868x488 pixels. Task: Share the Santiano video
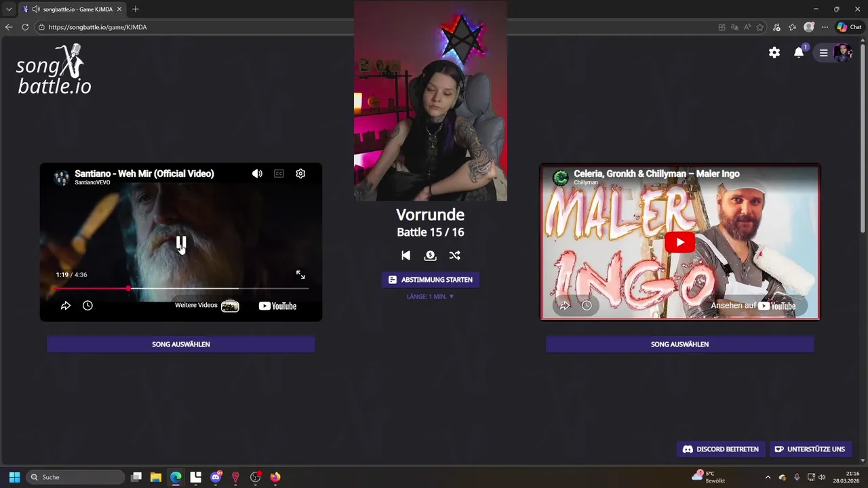point(66,306)
